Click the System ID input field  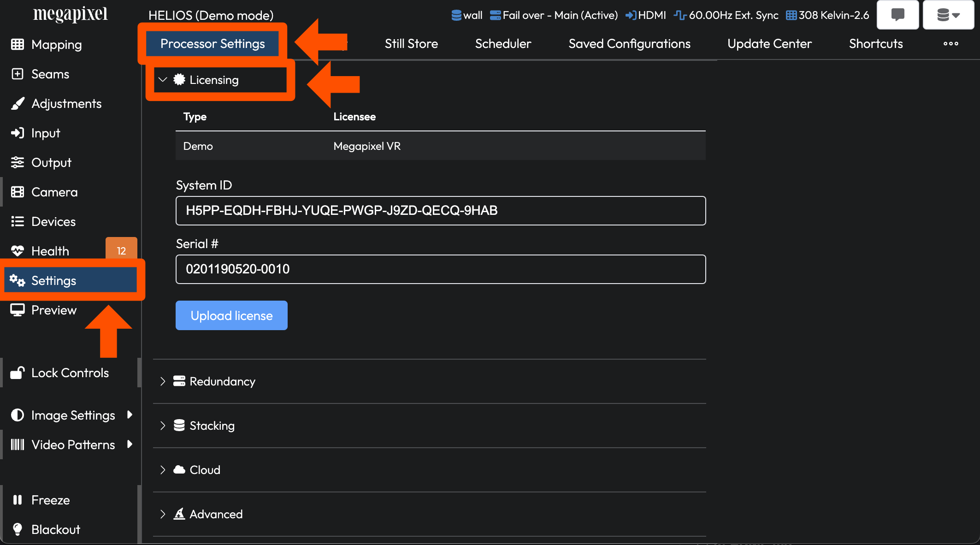tap(440, 210)
